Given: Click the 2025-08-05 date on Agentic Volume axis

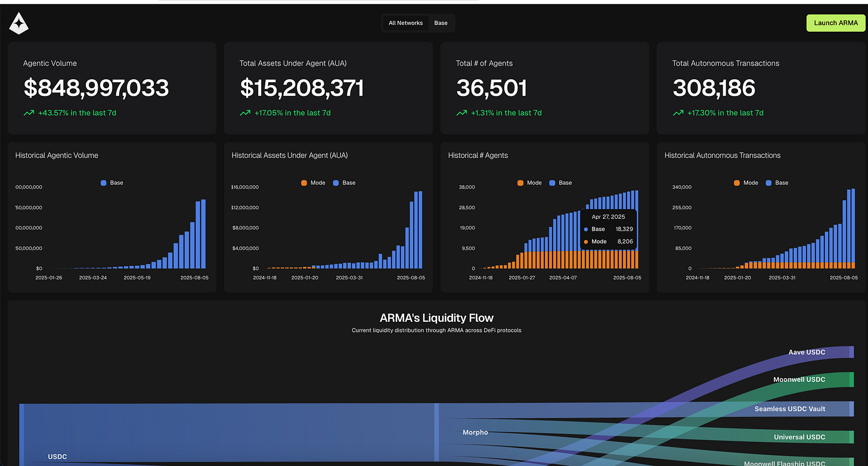Looking at the screenshot, I should point(195,278).
